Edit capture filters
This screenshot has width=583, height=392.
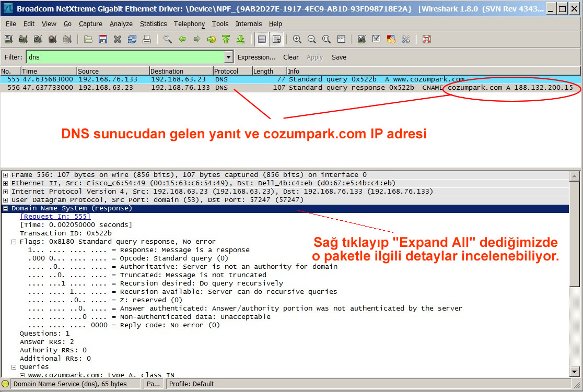(x=362, y=39)
